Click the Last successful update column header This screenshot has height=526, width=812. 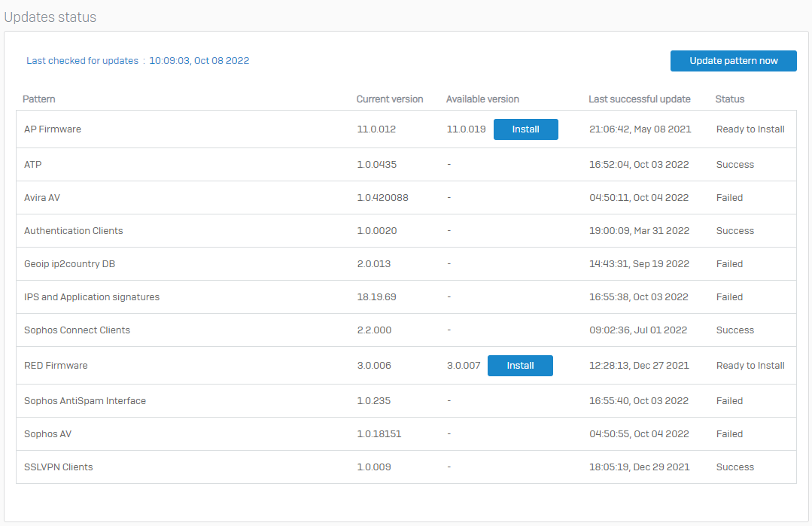[x=640, y=99]
